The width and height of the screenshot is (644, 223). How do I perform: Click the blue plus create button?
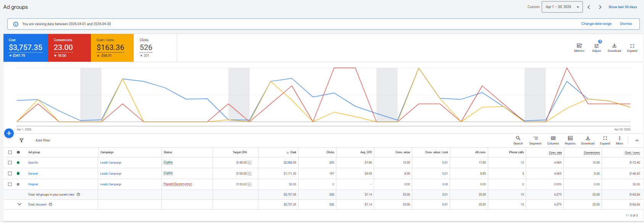9,133
